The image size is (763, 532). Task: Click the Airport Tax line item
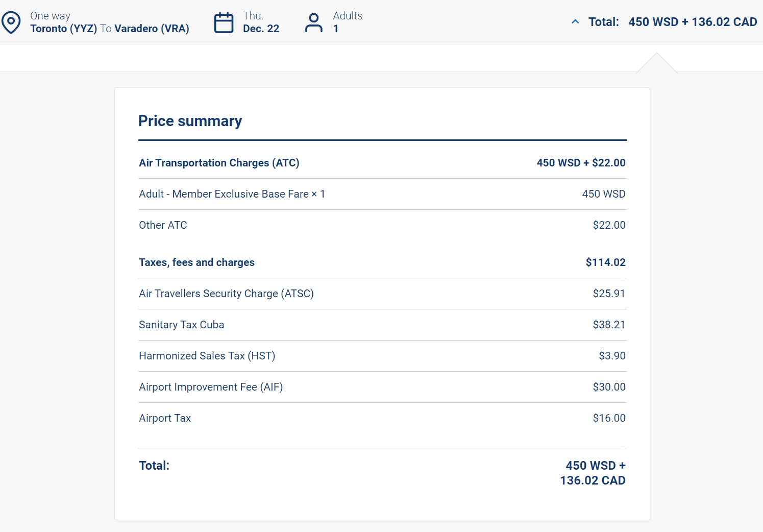(x=165, y=418)
